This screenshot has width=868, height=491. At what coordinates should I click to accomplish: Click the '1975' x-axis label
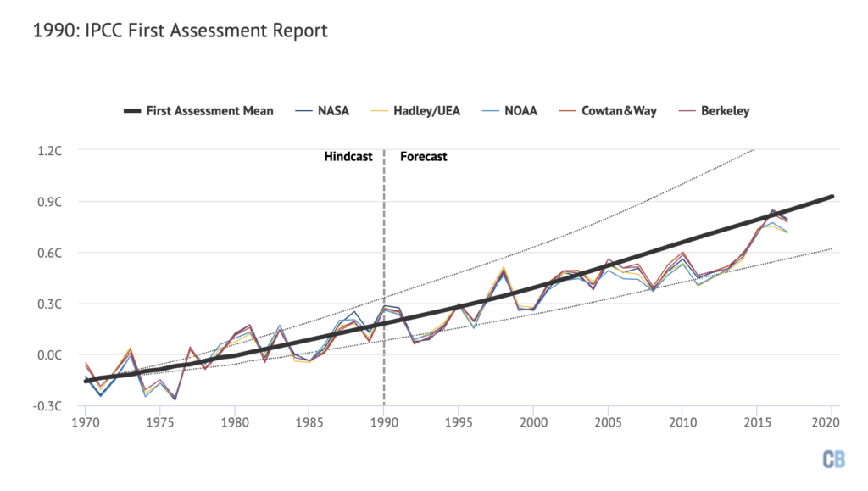[x=160, y=422]
